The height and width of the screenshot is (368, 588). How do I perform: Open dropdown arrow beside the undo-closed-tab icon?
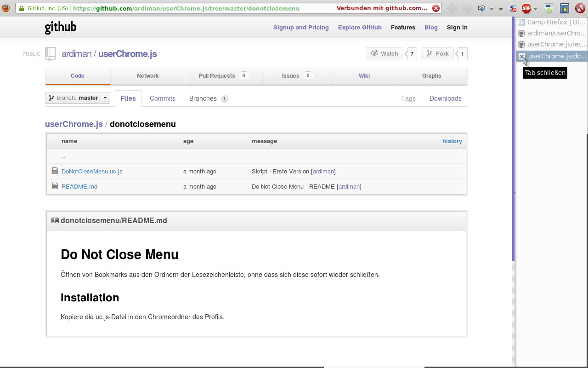point(492,9)
